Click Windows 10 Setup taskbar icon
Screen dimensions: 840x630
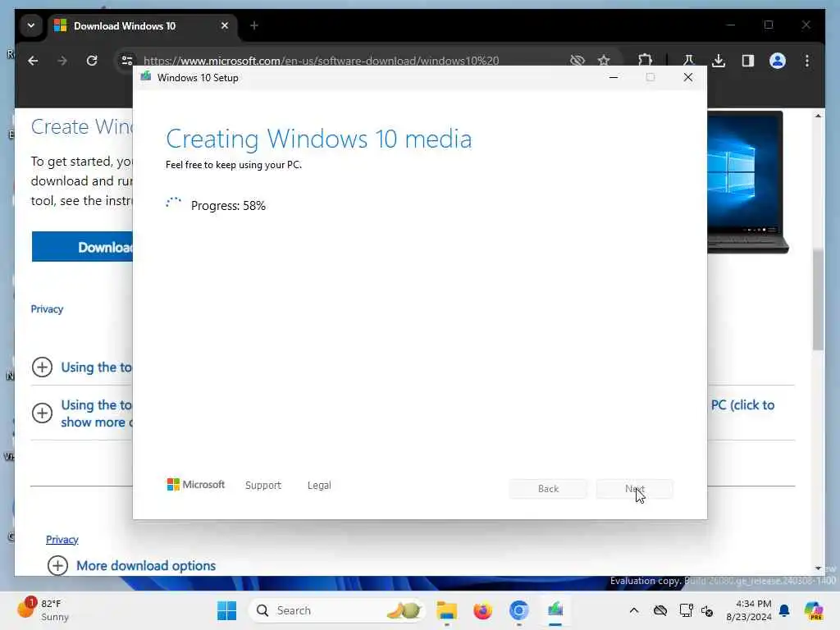click(555, 610)
